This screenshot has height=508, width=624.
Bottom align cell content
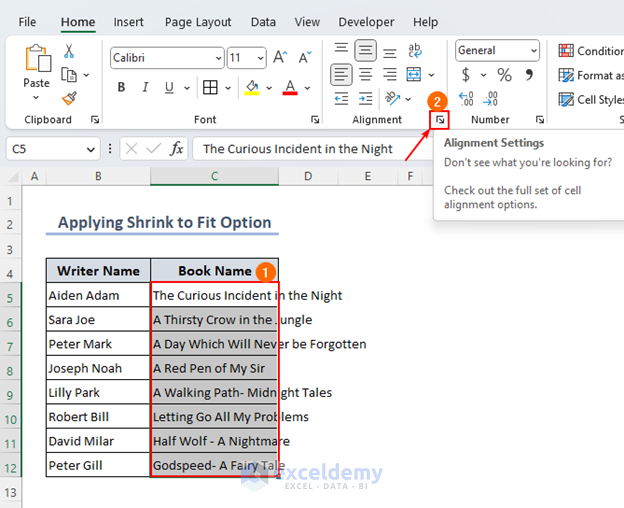point(390,51)
